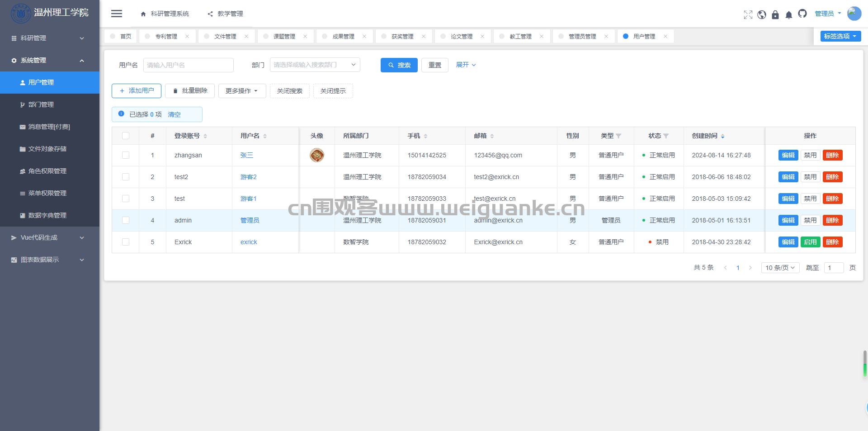This screenshot has width=868, height=431.
Task: Open the 标签选项 dropdown
Action: (840, 36)
